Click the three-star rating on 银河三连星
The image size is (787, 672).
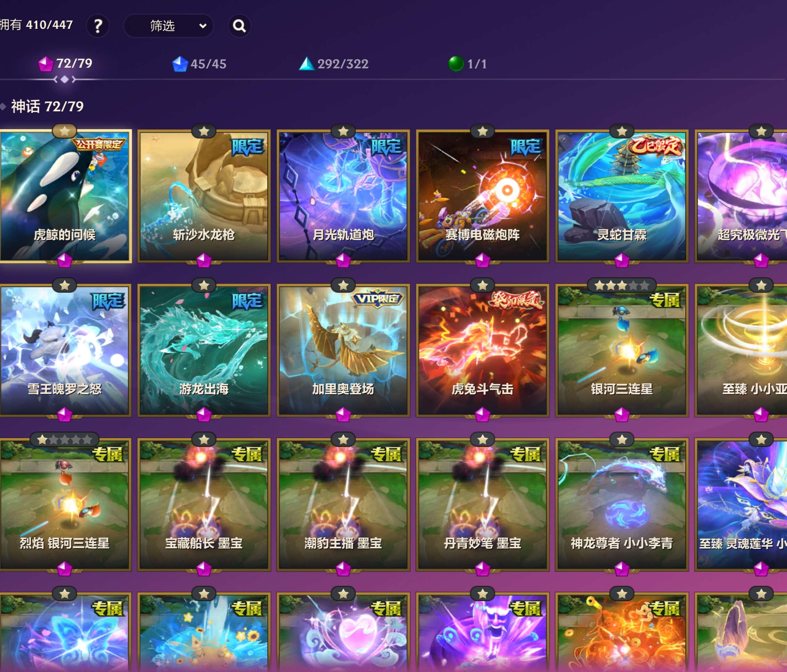622,285
